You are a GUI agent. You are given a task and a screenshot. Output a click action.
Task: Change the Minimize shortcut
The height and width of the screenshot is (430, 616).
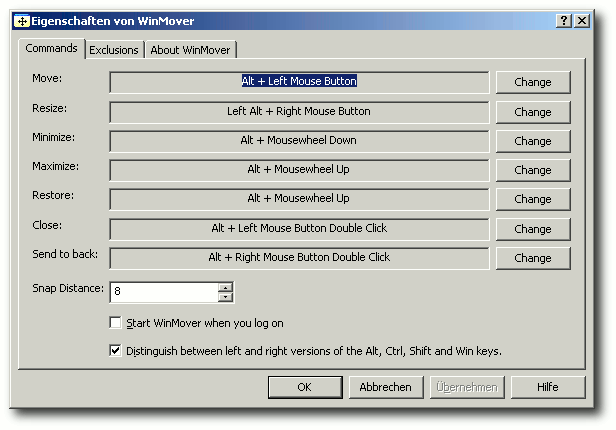pos(532,141)
